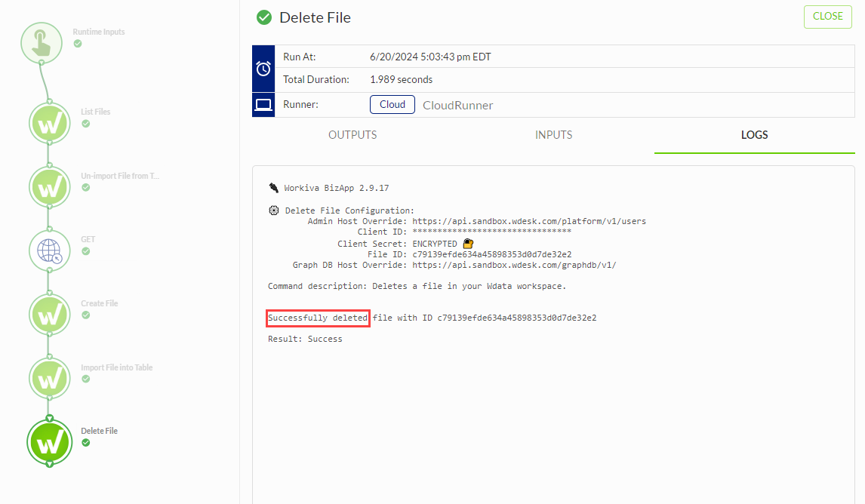
Task: Click the 1.989 seconds duration value
Action: 401,79
